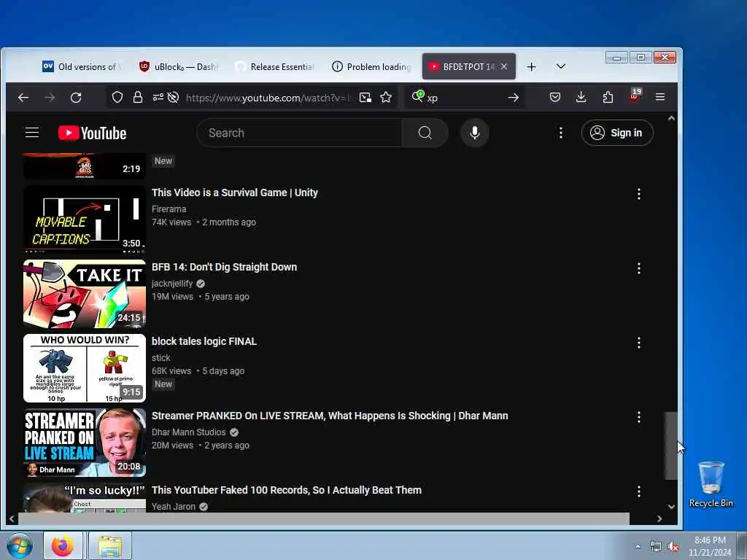Click the Movable Captions thumbnail
This screenshot has width=747, height=560.
pyautogui.click(x=85, y=219)
